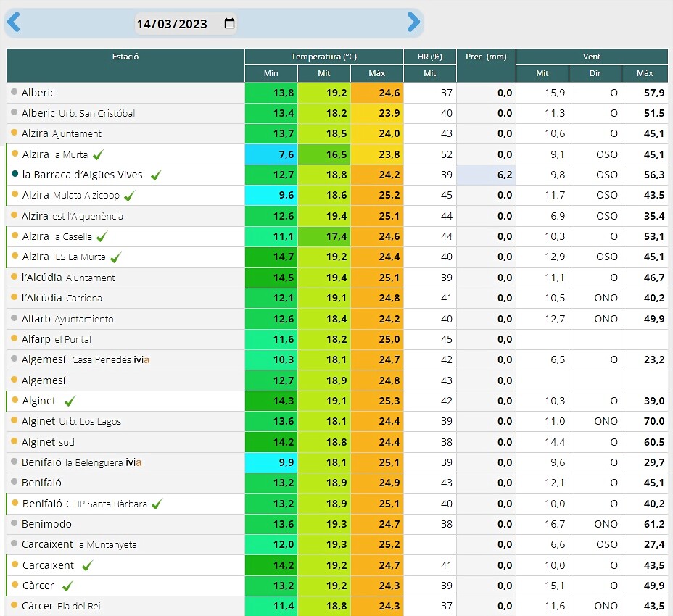Open the l'Alcúdia Ajuntament station
This screenshot has width=673, height=616.
coord(68,278)
